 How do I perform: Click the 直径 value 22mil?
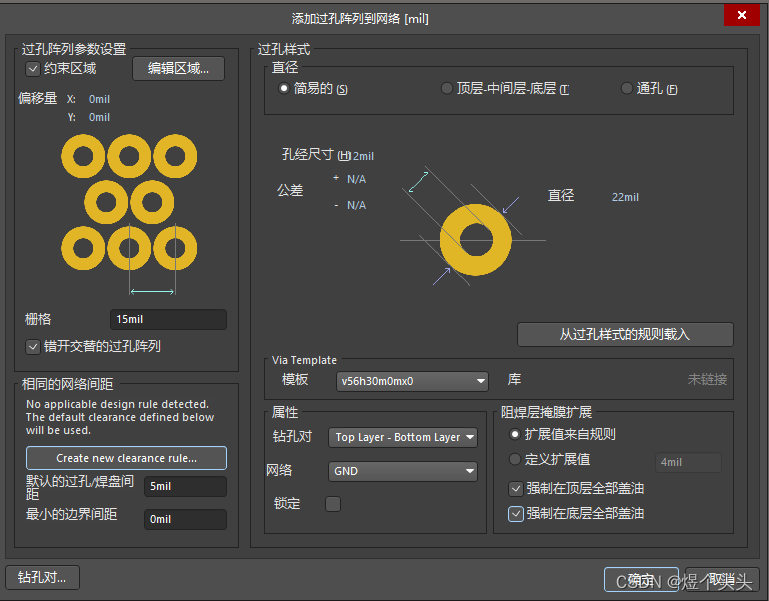(x=625, y=197)
